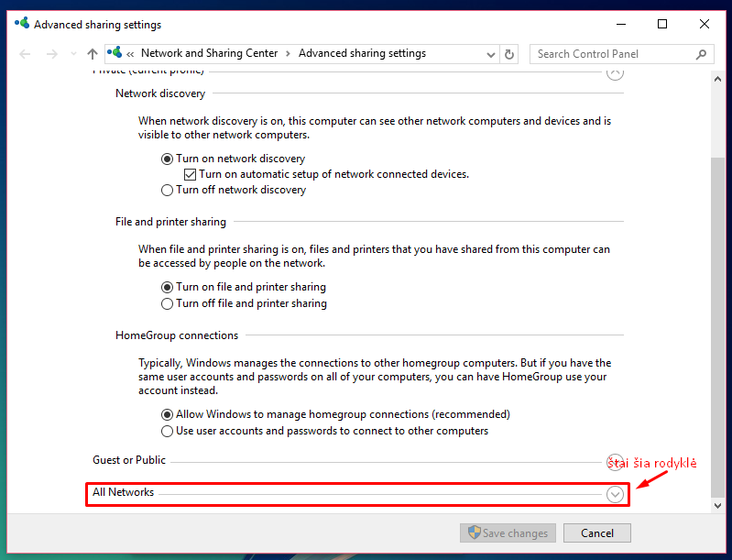The image size is (732, 560).
Task: Click the Network discovery heading
Action: click(x=160, y=93)
